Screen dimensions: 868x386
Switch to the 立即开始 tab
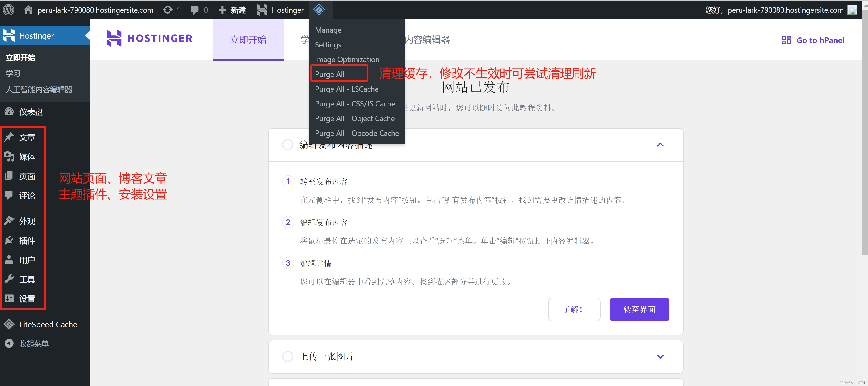(x=248, y=40)
